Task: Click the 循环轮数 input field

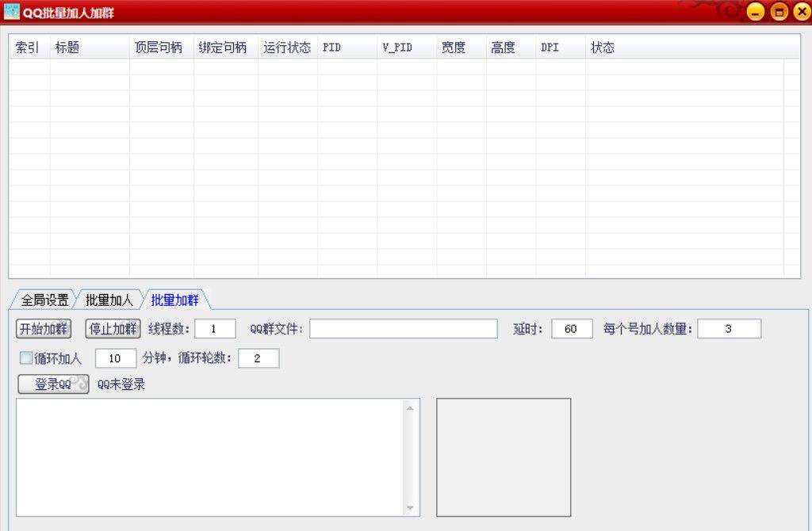Action: click(x=258, y=359)
